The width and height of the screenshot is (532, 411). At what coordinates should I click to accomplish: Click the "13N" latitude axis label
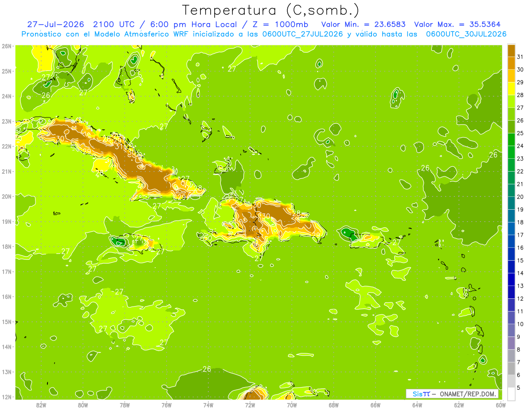pos(7,372)
